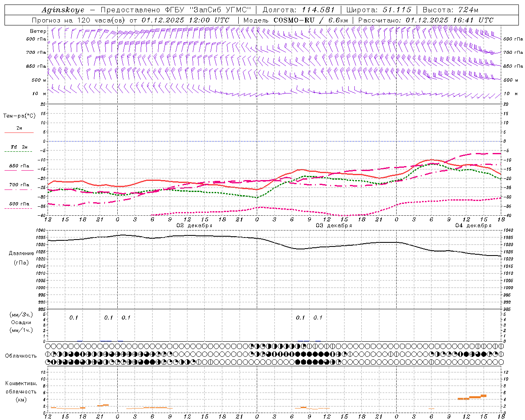
Task: Click the 'Ветер' wind panel label
Action: click(38, 31)
